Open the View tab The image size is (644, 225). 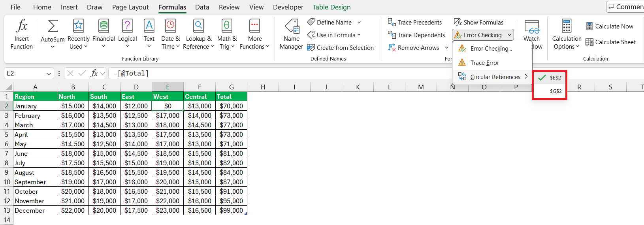click(256, 7)
